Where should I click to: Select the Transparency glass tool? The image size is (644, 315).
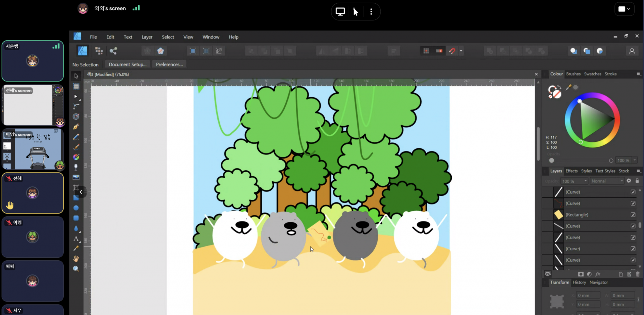tap(76, 167)
